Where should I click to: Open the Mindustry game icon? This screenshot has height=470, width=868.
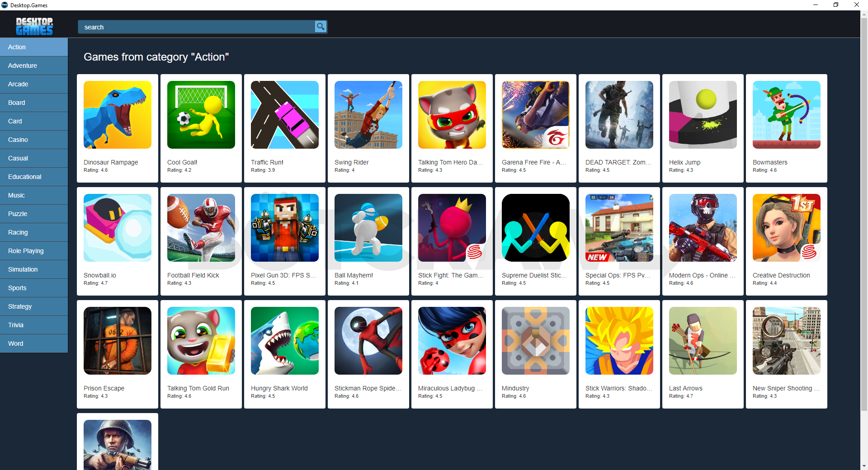pyautogui.click(x=536, y=341)
